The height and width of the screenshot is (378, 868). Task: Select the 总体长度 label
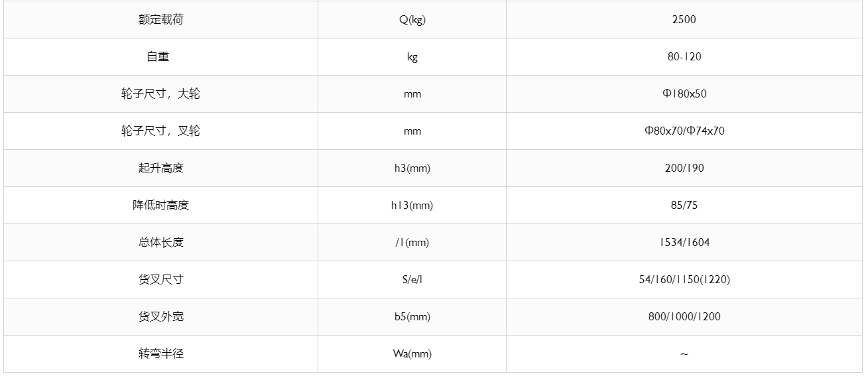(160, 242)
